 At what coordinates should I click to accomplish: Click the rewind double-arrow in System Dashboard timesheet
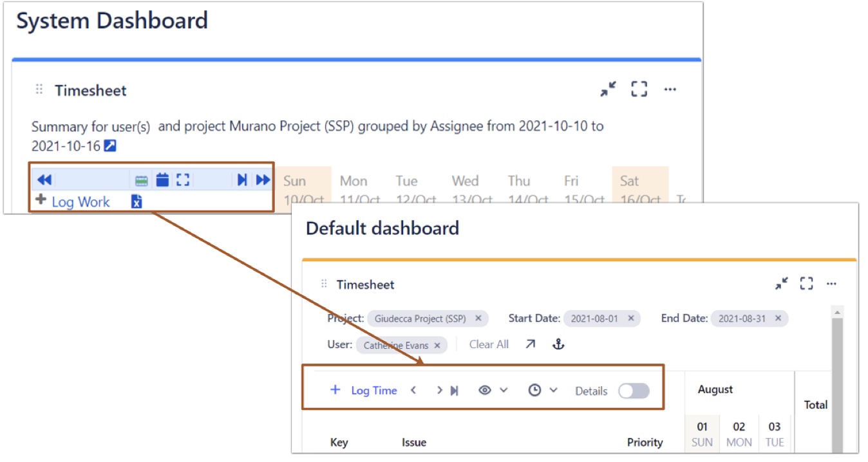click(44, 180)
